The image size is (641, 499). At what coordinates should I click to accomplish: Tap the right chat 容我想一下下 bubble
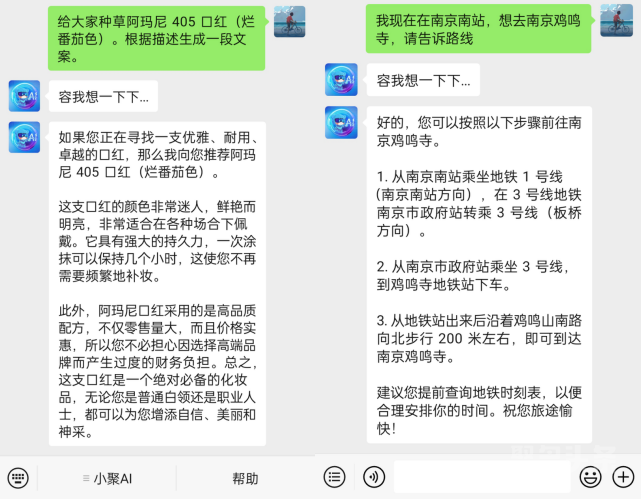coord(423,80)
